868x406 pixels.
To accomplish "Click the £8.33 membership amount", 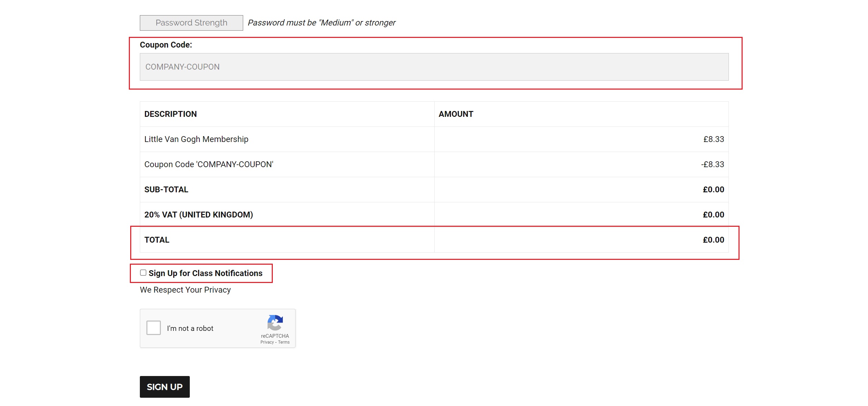I will click(x=714, y=139).
